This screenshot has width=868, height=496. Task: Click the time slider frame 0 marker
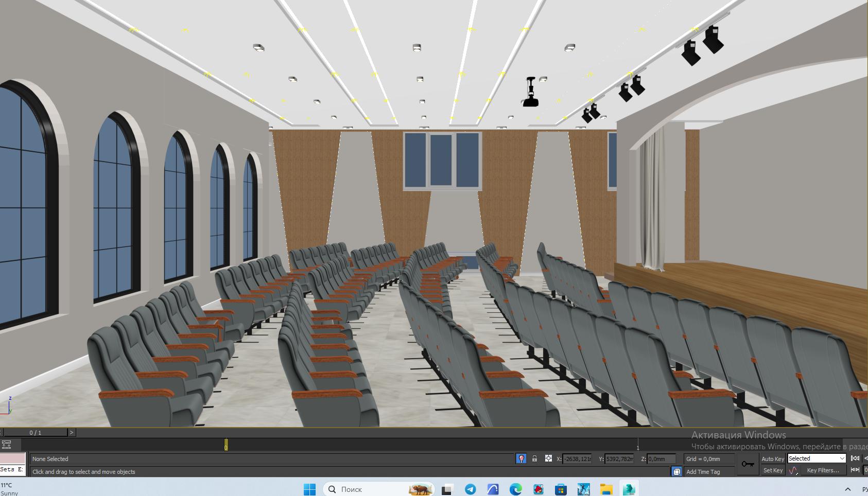point(225,446)
